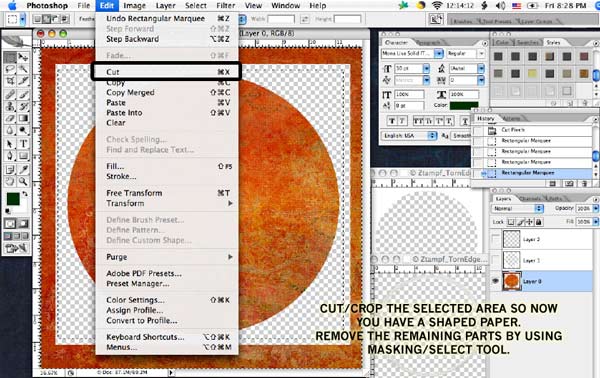Open the layer blend mode Normal dropdown

click(x=517, y=209)
